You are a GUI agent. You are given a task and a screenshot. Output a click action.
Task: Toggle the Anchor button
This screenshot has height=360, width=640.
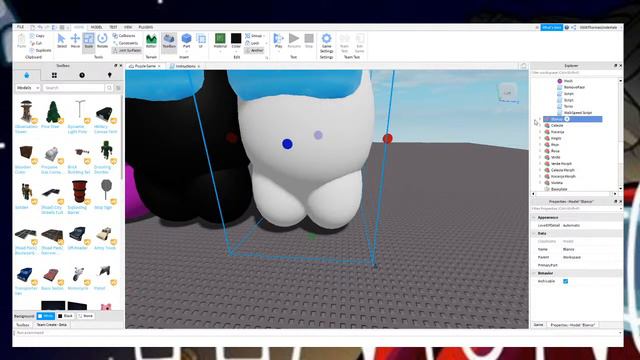[x=254, y=50]
